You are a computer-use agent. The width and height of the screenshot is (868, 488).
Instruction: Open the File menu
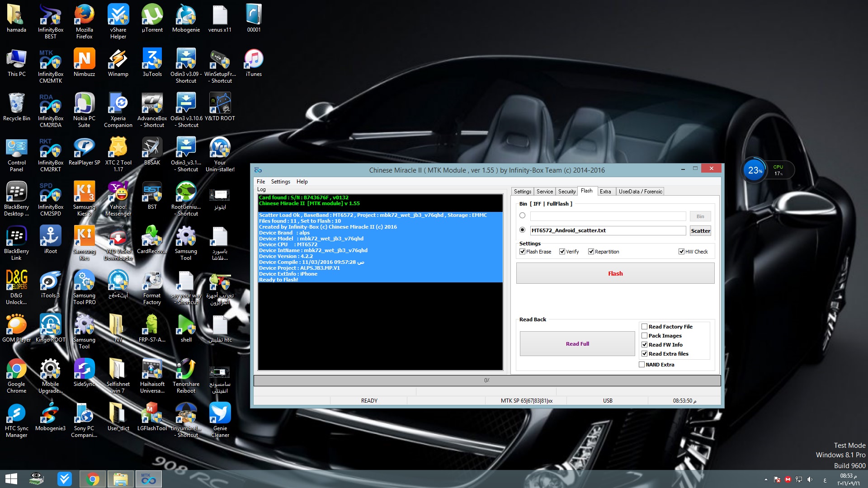(x=261, y=182)
